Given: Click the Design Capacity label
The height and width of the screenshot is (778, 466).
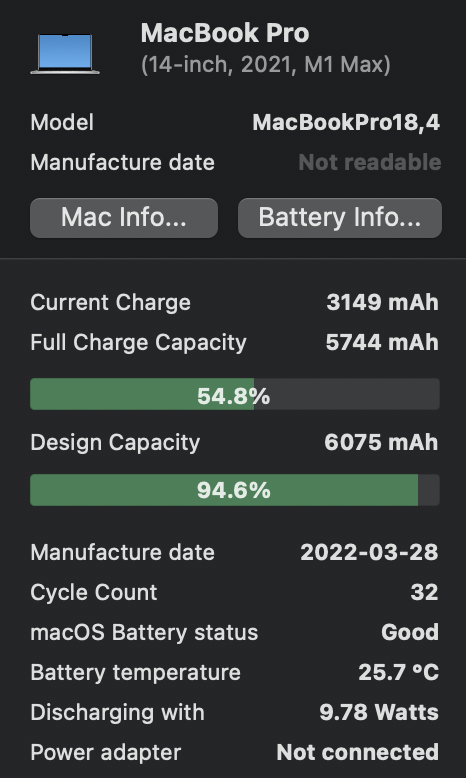Looking at the screenshot, I should pyautogui.click(x=115, y=443).
